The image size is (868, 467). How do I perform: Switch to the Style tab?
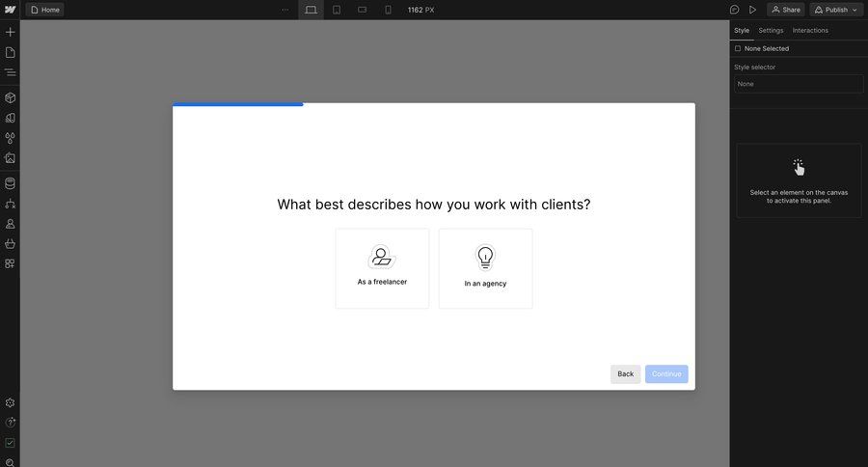742,31
